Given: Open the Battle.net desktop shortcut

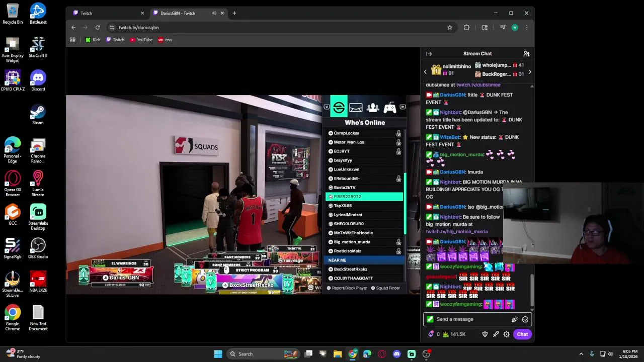Looking at the screenshot, I should pyautogui.click(x=38, y=14).
